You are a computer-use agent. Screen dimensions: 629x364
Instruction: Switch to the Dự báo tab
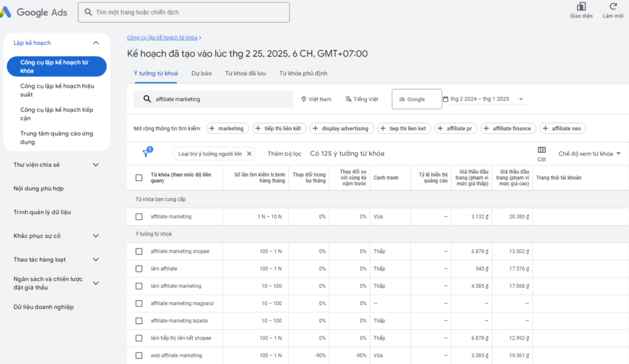tap(201, 74)
